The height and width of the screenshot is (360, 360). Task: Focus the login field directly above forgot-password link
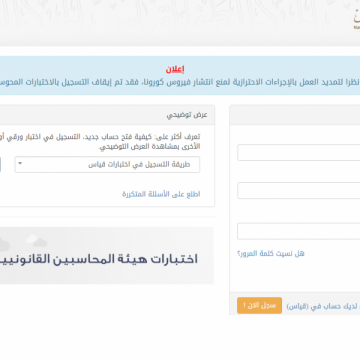tap(299, 231)
